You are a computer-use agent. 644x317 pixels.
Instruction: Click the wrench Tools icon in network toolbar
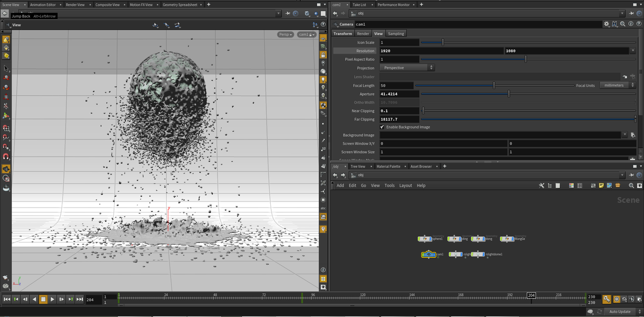click(542, 185)
